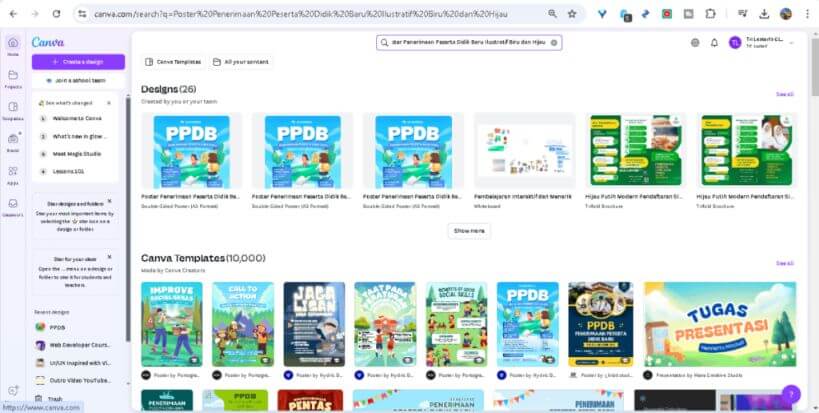
Task: Expand the account dropdown arrow near Tri Lestari
Action: pos(792,43)
